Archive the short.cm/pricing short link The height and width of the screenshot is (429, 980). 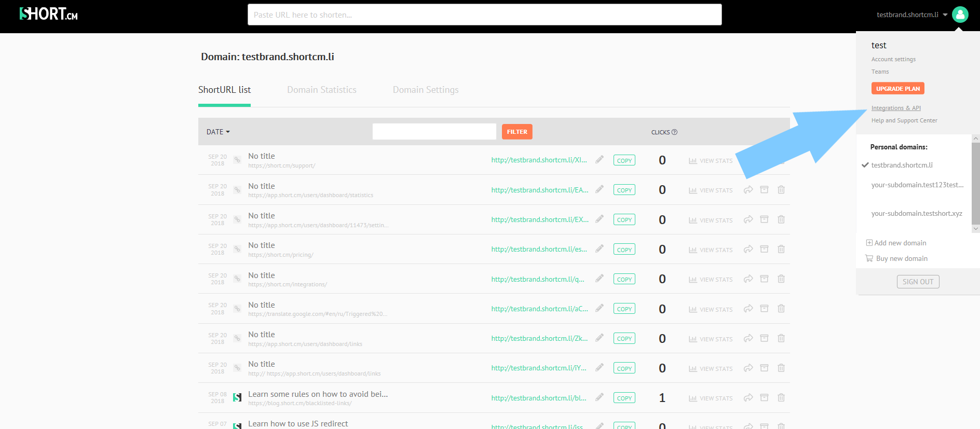click(x=764, y=249)
